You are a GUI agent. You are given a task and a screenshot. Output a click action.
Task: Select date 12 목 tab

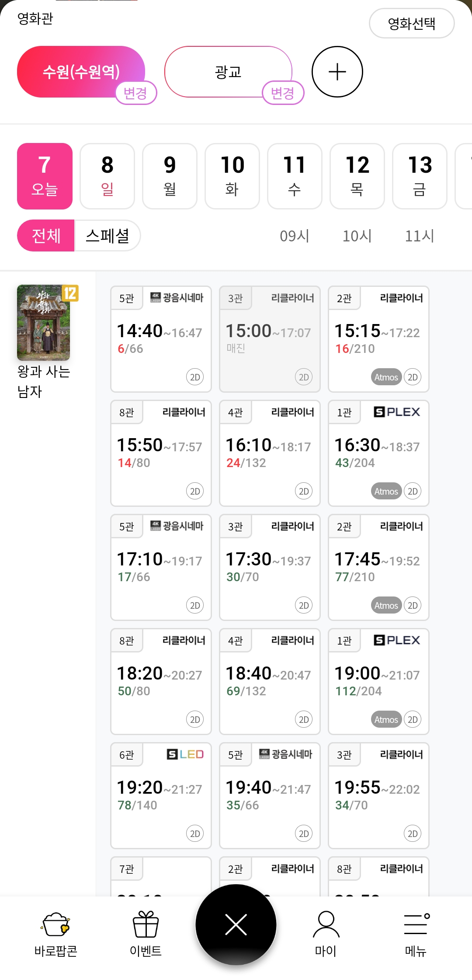(357, 176)
